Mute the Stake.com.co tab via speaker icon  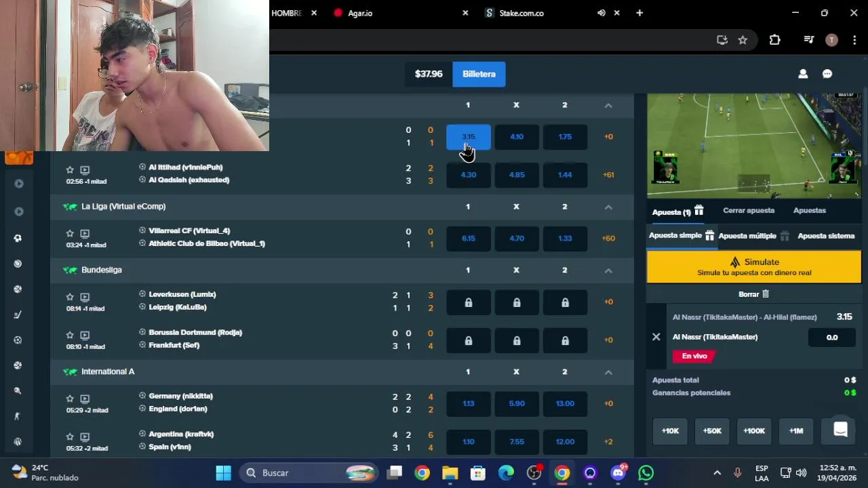pos(601,13)
